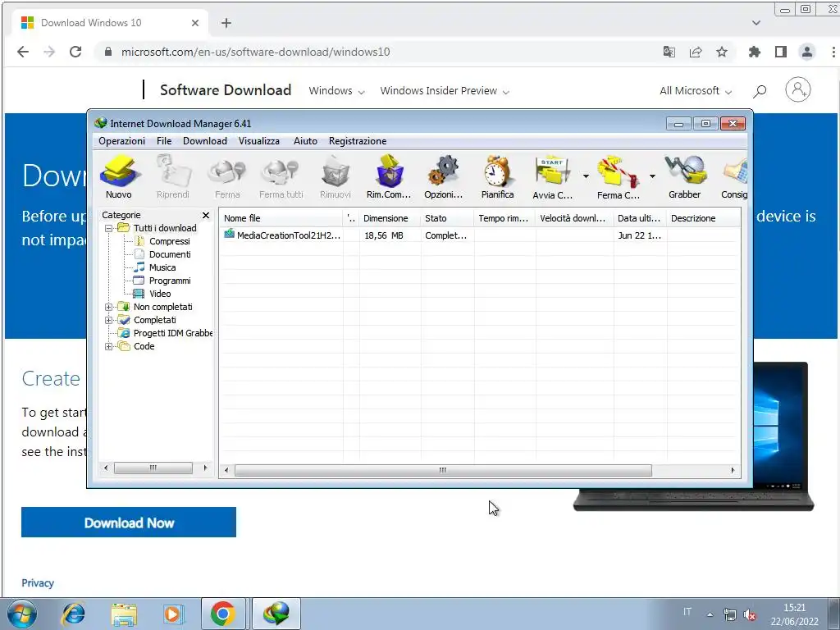Open the Visualizza menu
The height and width of the screenshot is (630, 840).
[x=258, y=141]
